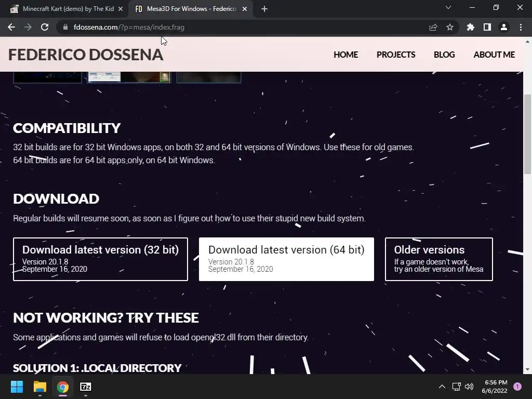532x399 pixels.
Task: Share this page via share icon
Action: (x=433, y=27)
